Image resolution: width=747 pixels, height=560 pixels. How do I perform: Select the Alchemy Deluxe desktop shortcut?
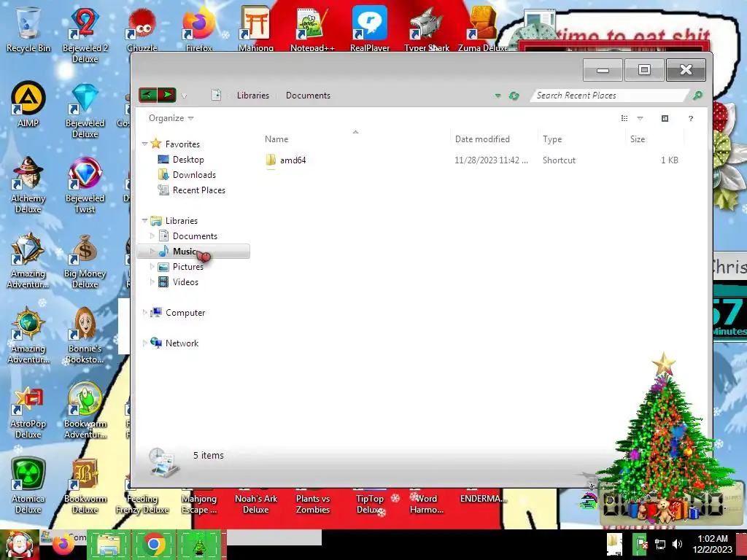(x=28, y=184)
